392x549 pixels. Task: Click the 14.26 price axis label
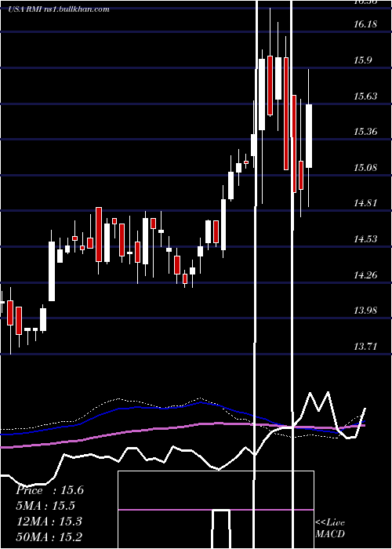click(x=365, y=274)
